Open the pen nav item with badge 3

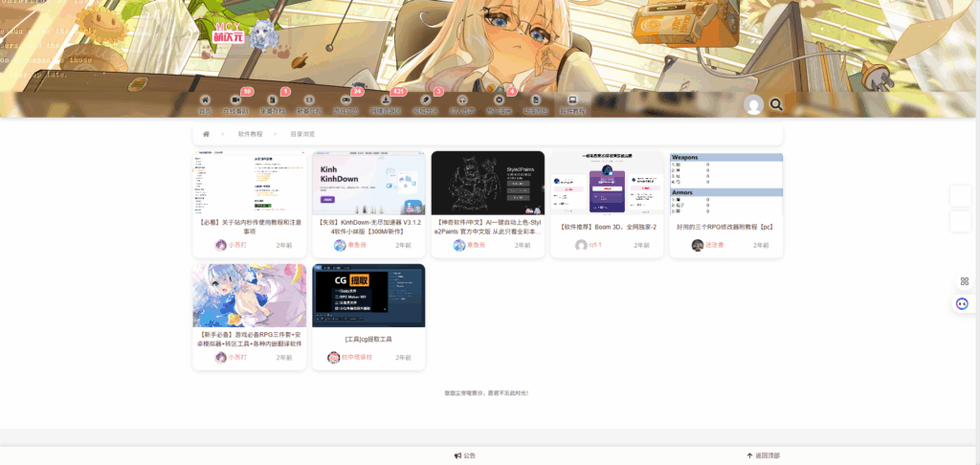pos(426,104)
